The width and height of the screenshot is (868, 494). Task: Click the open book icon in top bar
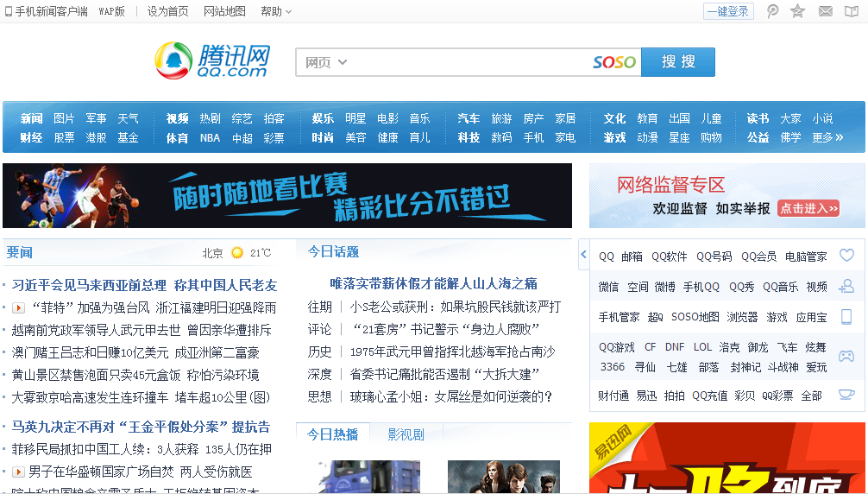click(852, 11)
